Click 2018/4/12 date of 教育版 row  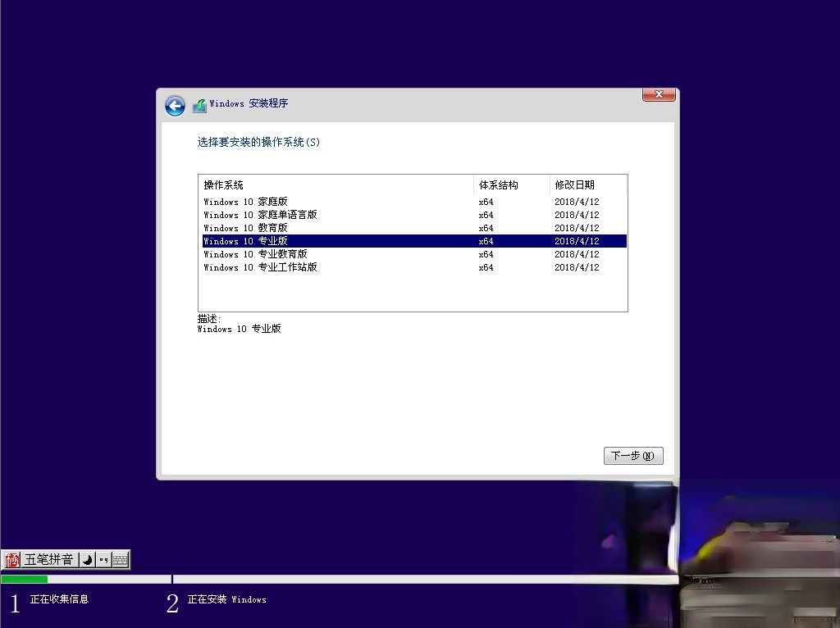577,228
